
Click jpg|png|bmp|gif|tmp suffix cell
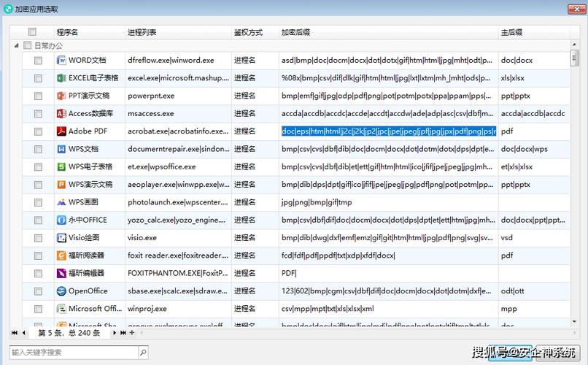click(x=389, y=202)
